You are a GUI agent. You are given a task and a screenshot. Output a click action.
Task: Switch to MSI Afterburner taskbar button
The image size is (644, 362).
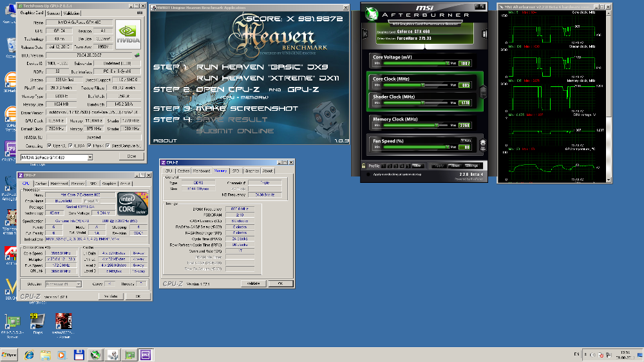tap(95, 355)
